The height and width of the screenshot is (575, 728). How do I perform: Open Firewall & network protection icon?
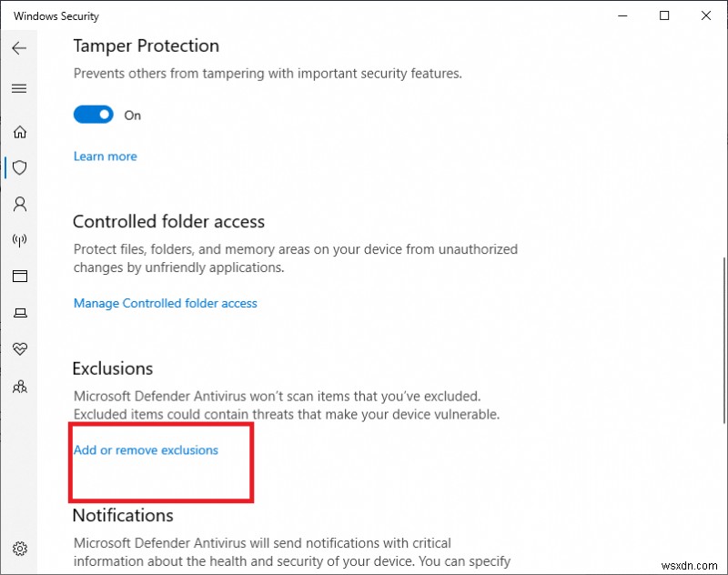19,240
